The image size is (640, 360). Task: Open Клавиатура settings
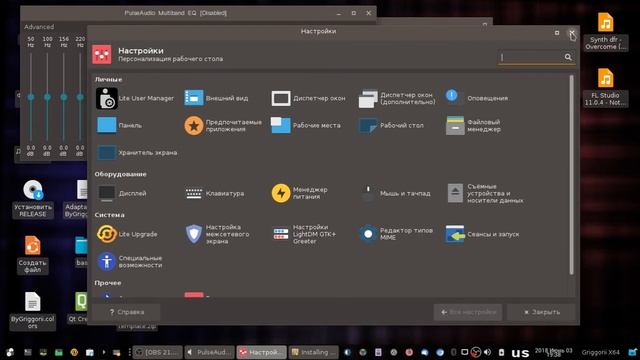click(214, 193)
